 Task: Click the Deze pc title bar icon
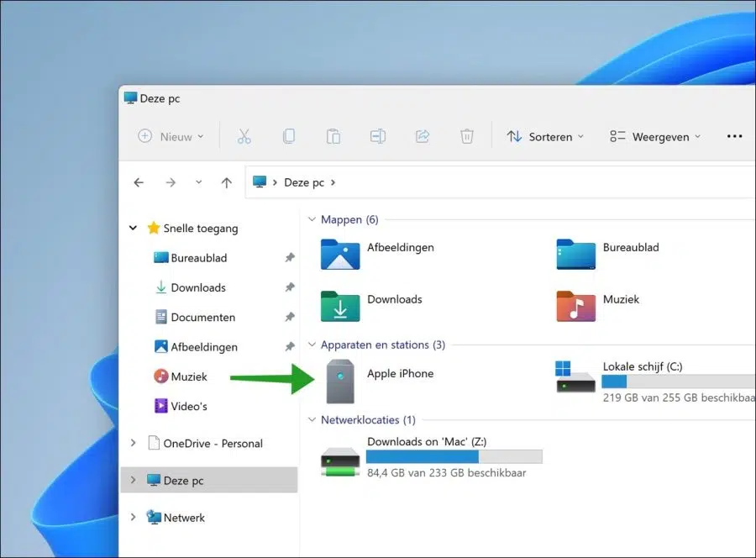click(130, 98)
